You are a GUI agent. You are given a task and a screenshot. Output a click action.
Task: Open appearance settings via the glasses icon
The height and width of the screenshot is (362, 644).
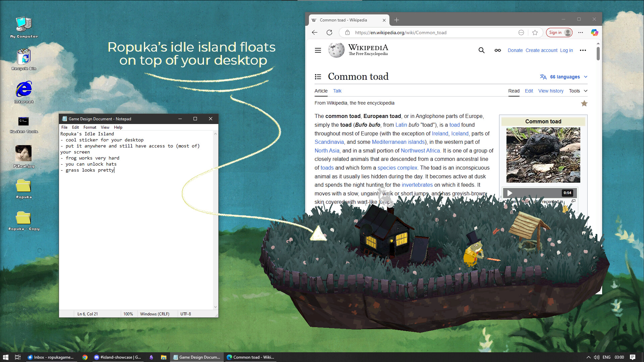pyautogui.click(x=497, y=50)
